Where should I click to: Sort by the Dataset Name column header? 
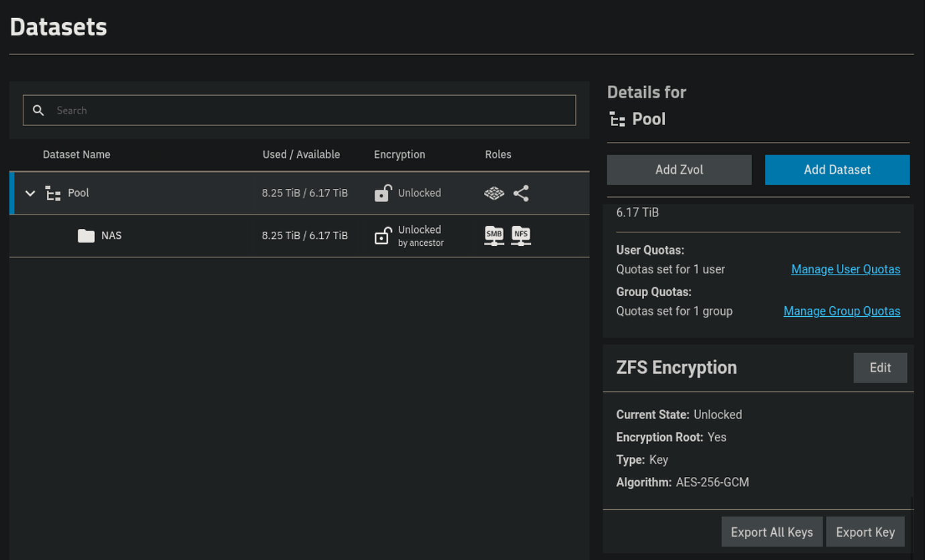76,154
